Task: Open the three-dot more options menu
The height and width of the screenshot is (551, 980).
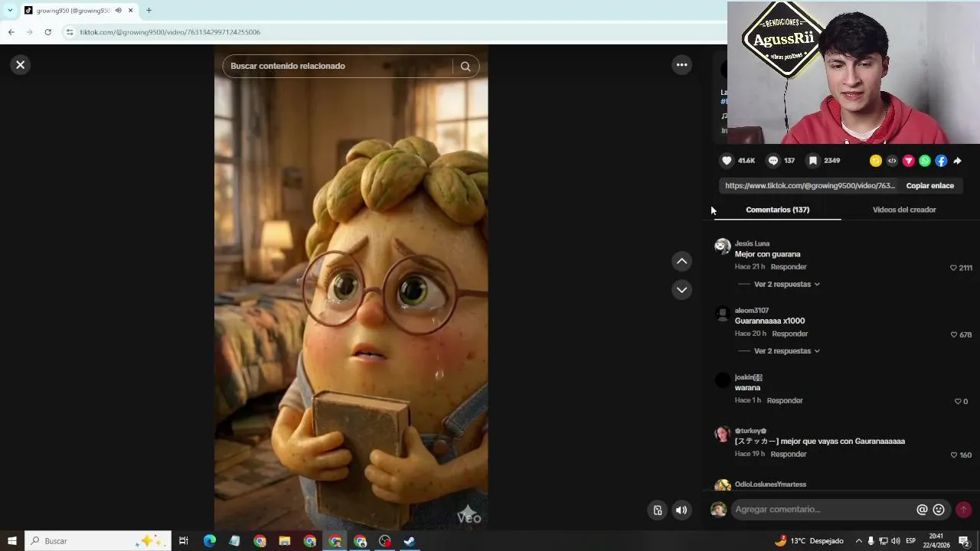Action: pyautogui.click(x=681, y=65)
